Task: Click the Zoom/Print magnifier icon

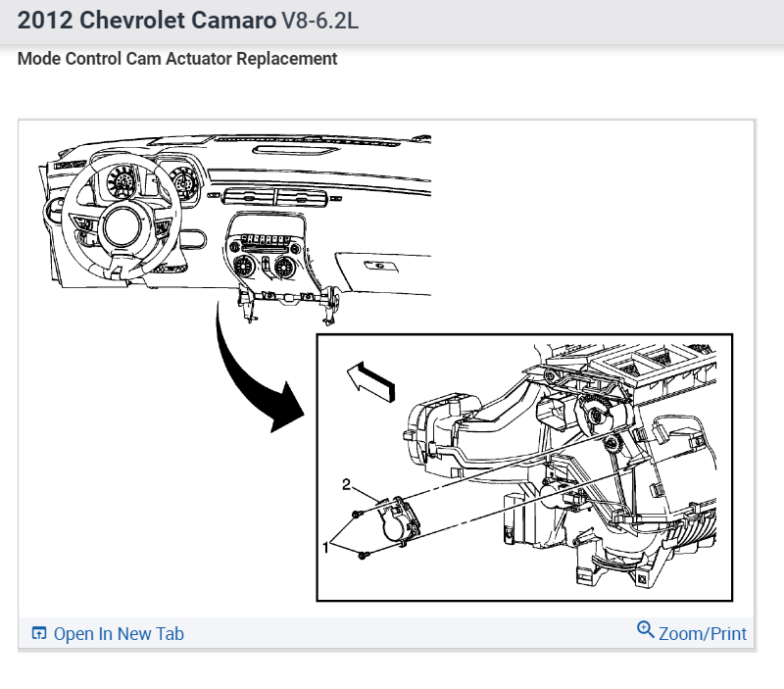Action: [645, 629]
